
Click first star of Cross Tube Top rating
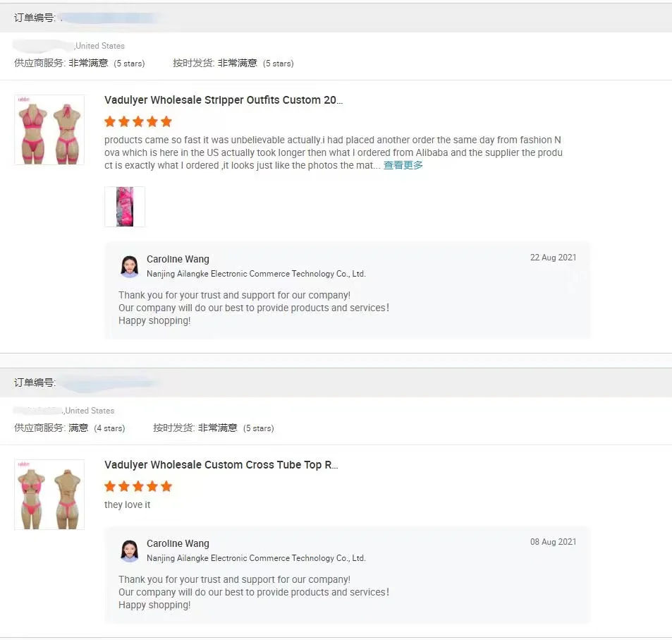point(110,486)
